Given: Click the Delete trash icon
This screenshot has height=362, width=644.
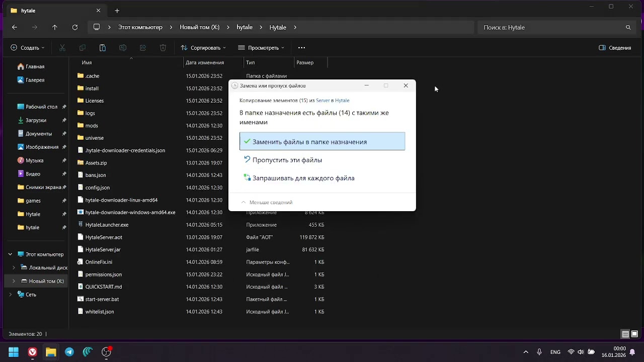Looking at the screenshot, I should coord(163,48).
